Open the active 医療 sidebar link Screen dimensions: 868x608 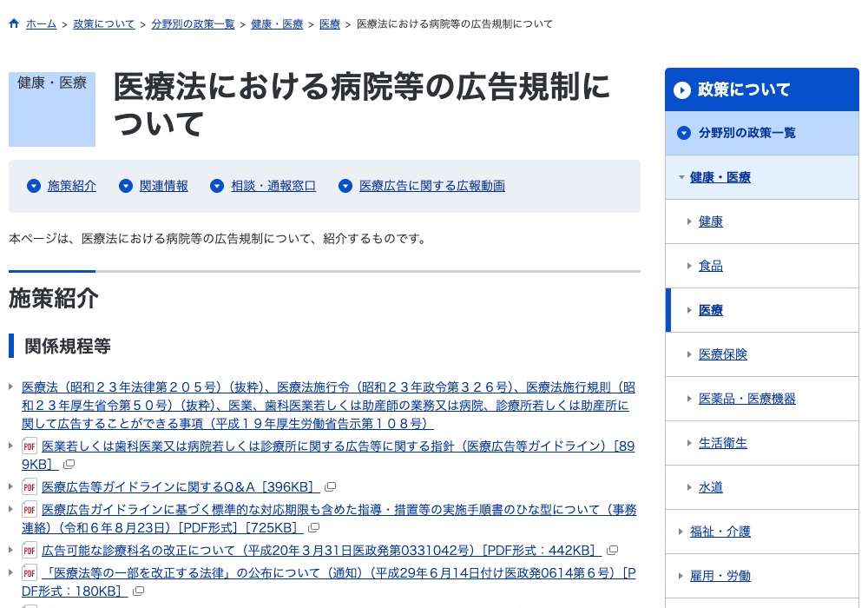click(x=711, y=310)
